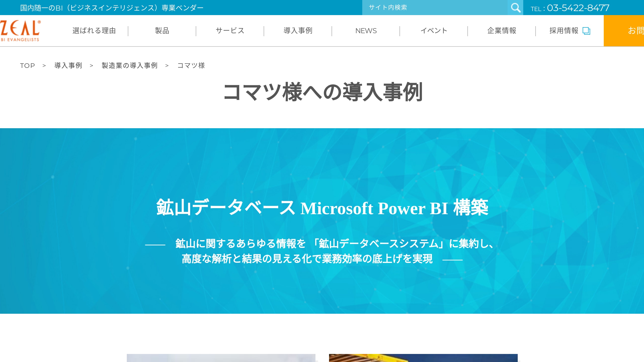Click the 導入事例 breadcrumb link
This screenshot has width=644, height=362.
(68, 66)
